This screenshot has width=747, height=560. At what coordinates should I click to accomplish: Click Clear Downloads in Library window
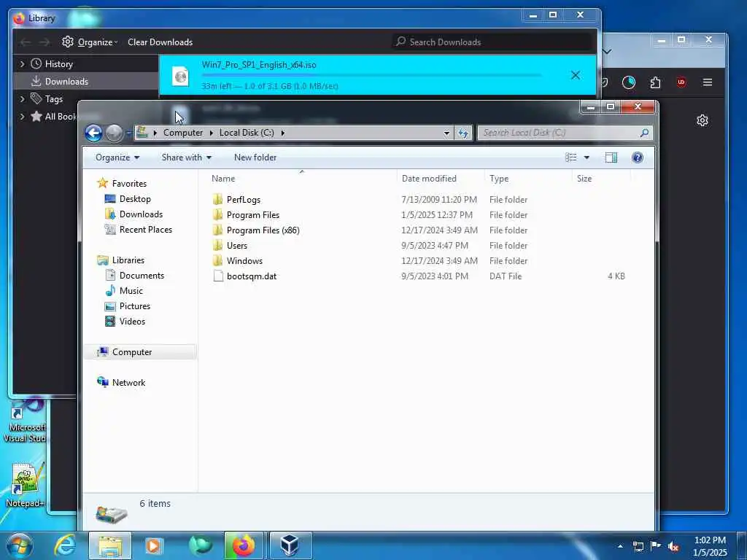click(x=160, y=42)
